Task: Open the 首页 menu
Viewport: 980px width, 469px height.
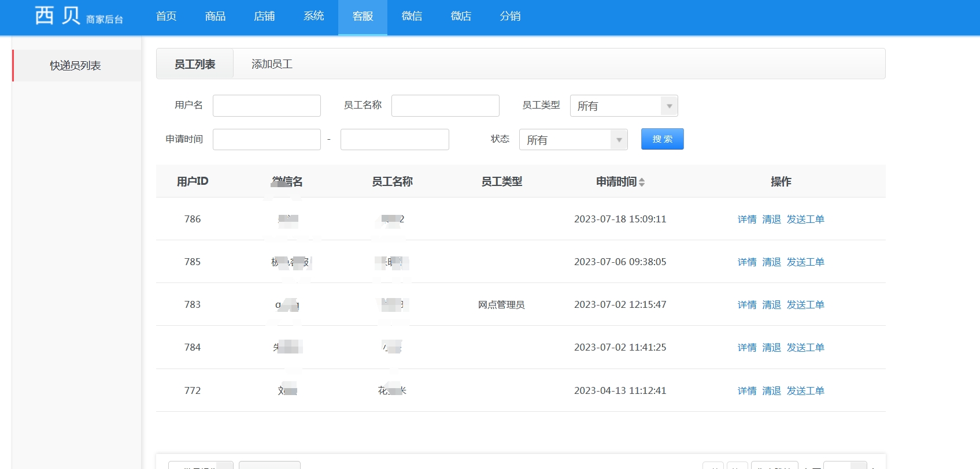Action: 167,16
